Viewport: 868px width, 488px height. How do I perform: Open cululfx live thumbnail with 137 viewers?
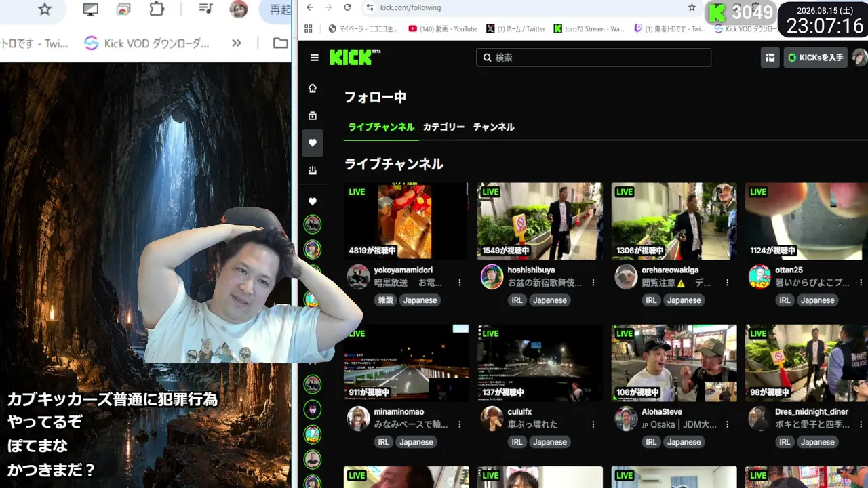point(540,363)
